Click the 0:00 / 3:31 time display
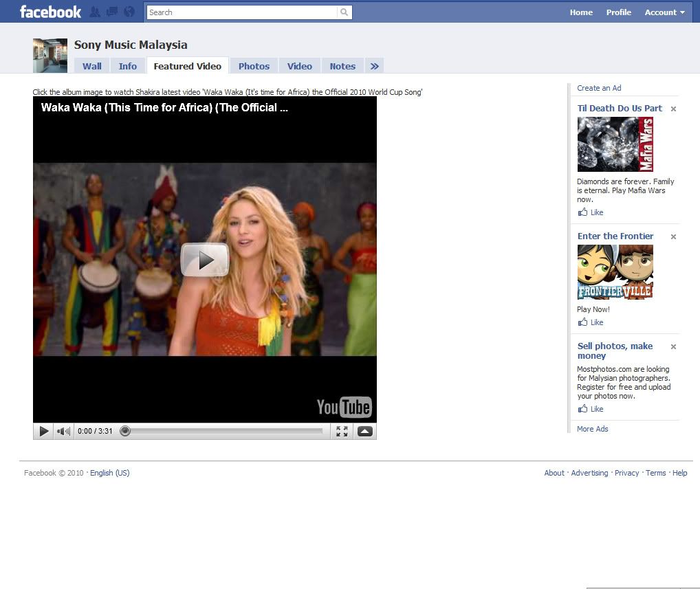 pyautogui.click(x=95, y=431)
